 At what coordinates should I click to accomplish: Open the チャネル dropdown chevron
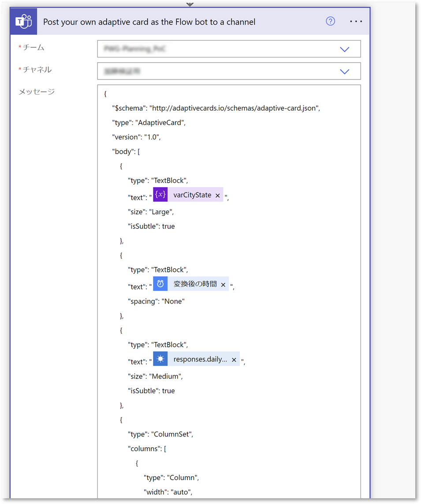tap(344, 71)
